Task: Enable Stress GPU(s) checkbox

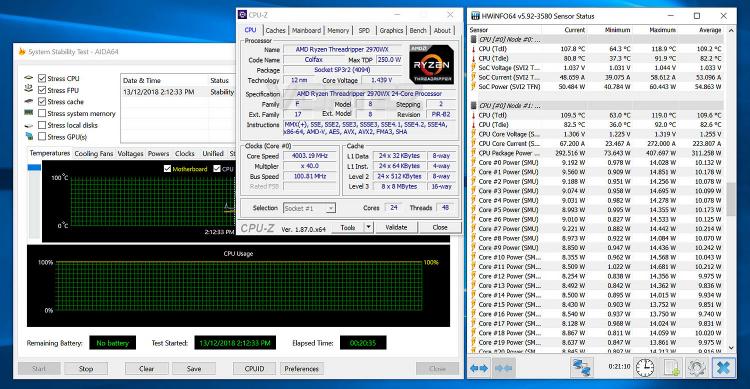Action: click(42, 136)
